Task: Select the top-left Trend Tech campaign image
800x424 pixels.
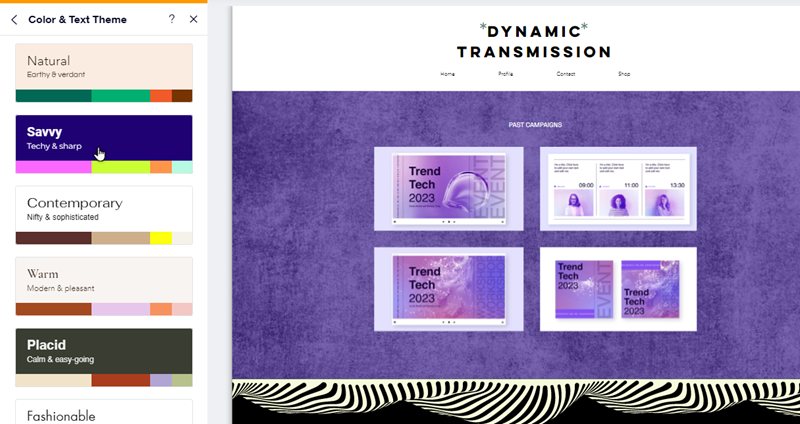Action: click(452, 188)
